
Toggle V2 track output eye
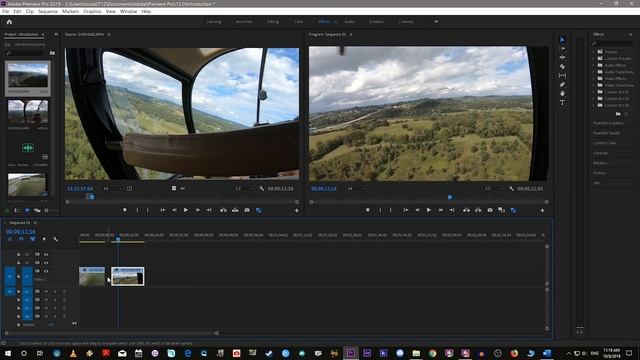click(46, 262)
